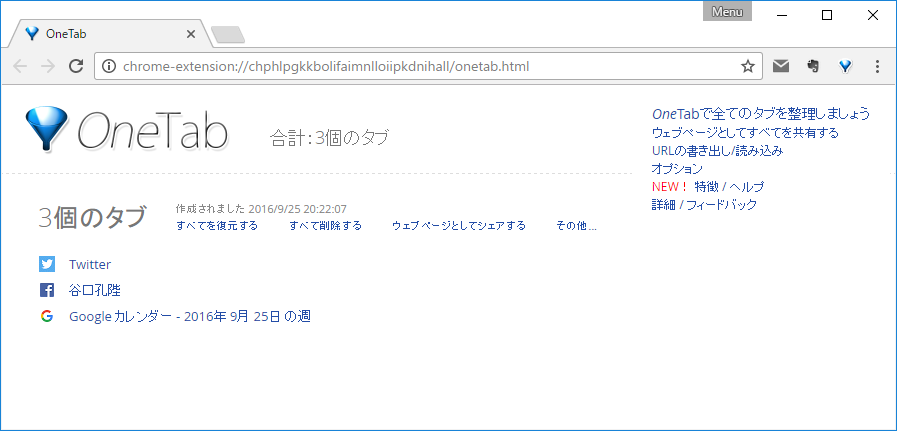Click the mail extension icon
This screenshot has height=431, width=897.
click(781, 67)
